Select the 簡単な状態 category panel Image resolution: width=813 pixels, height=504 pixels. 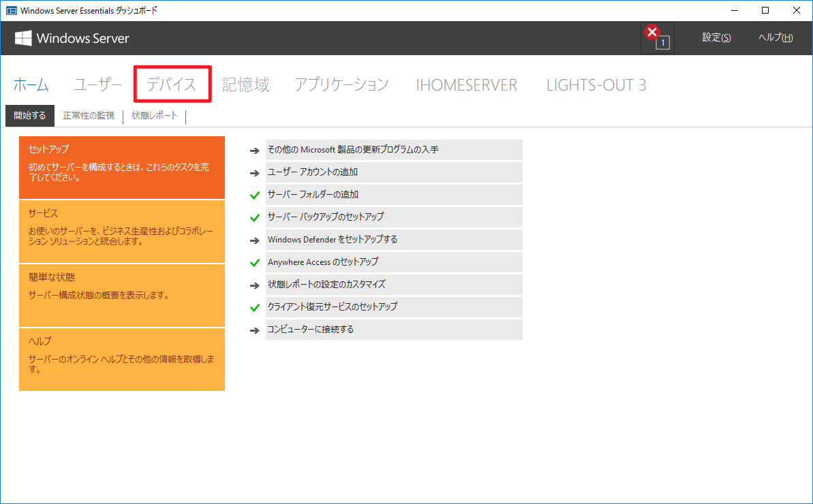click(x=122, y=296)
